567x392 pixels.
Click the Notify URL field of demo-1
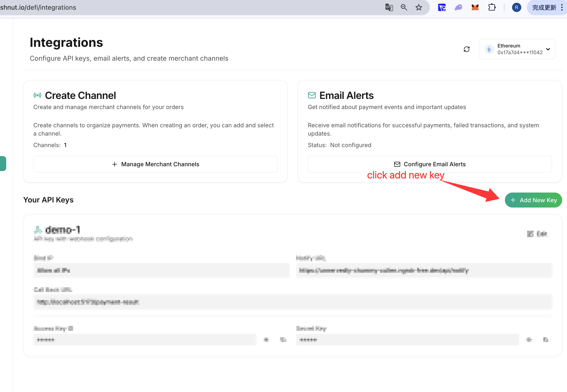pyautogui.click(x=424, y=270)
